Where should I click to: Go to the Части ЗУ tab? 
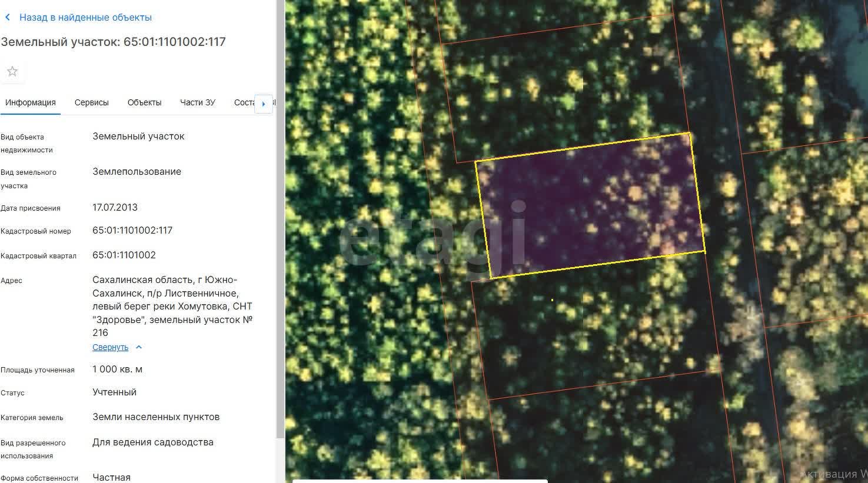[x=197, y=102]
